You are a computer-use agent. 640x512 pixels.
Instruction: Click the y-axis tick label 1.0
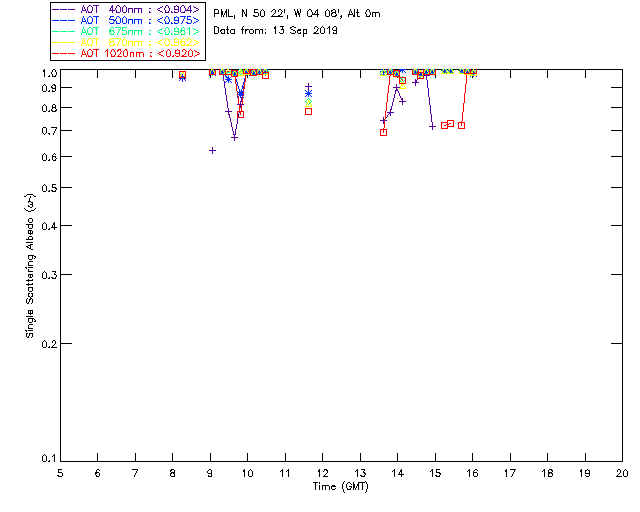[x=49, y=73]
